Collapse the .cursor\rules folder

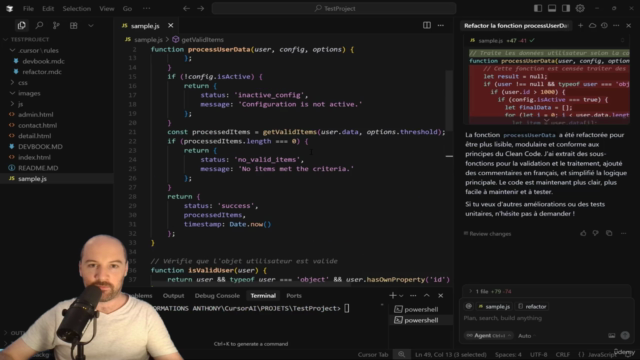[38, 51]
